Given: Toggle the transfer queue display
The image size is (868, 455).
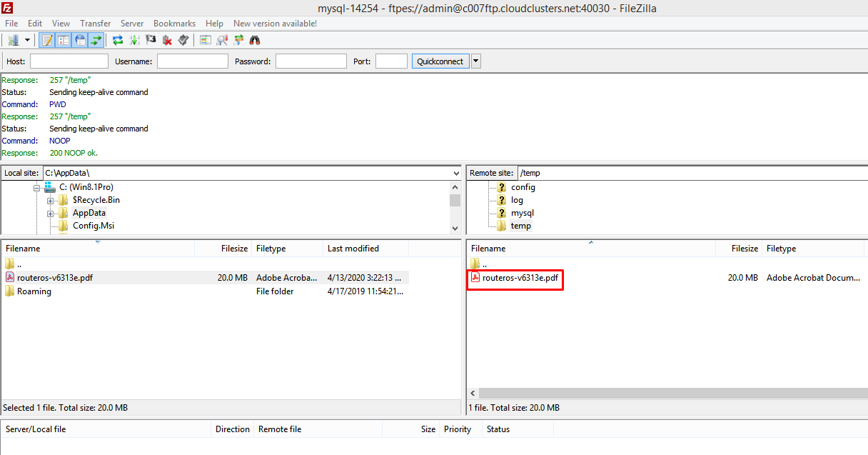Looking at the screenshot, I should click(x=96, y=40).
